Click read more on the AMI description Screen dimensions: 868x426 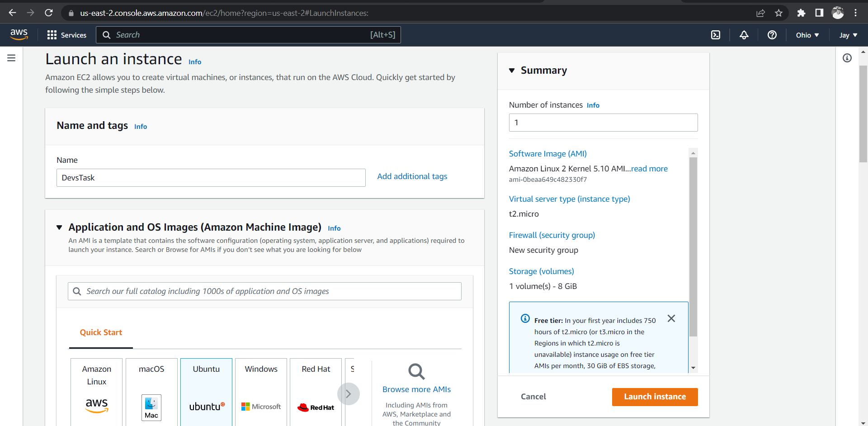point(650,168)
